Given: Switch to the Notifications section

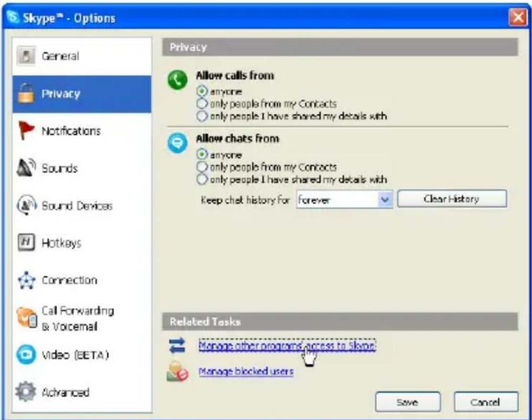Looking at the screenshot, I should tap(82, 131).
